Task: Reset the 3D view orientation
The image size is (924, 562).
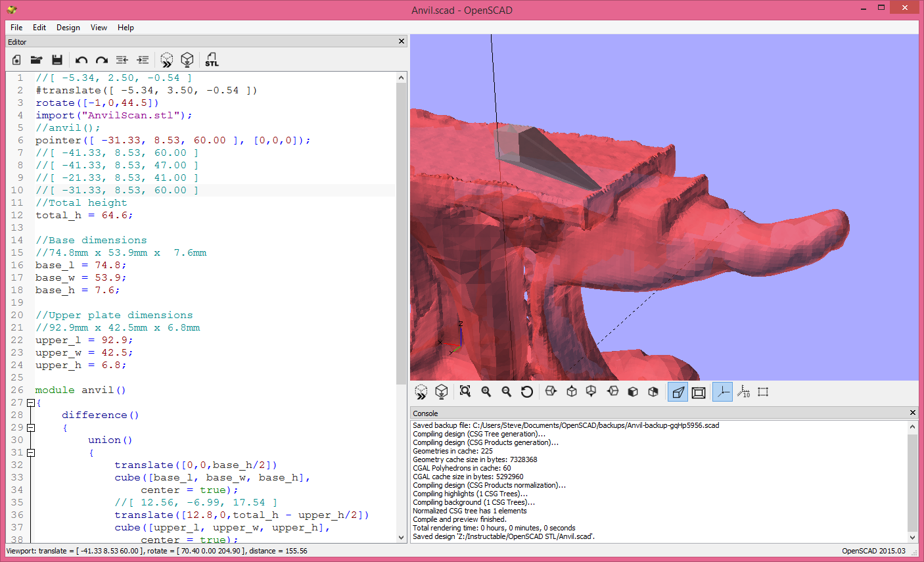Action: pyautogui.click(x=526, y=391)
